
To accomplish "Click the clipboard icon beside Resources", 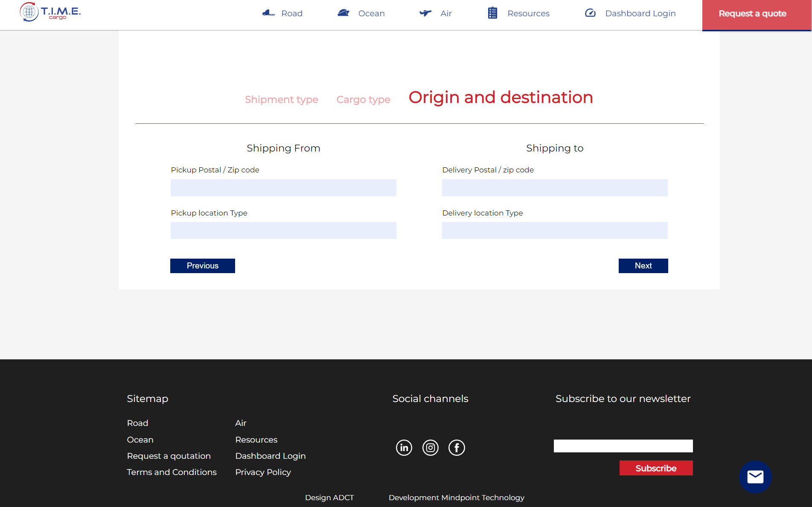I will (x=492, y=13).
